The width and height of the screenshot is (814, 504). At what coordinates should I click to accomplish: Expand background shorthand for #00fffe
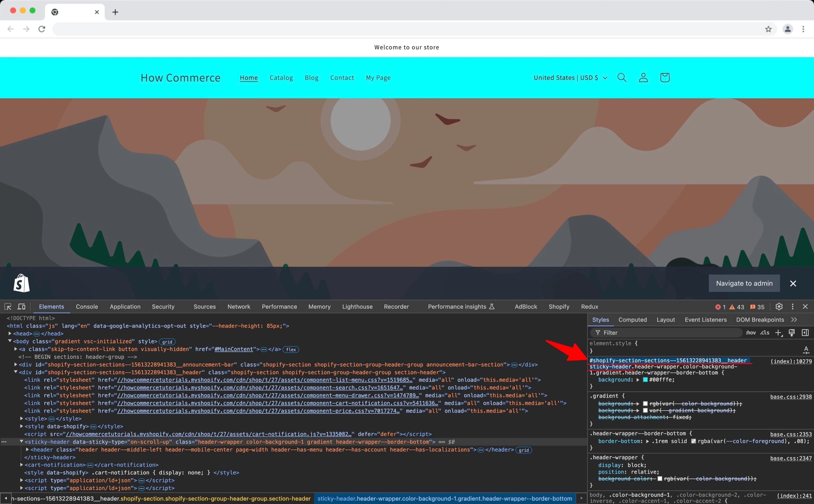pos(638,380)
